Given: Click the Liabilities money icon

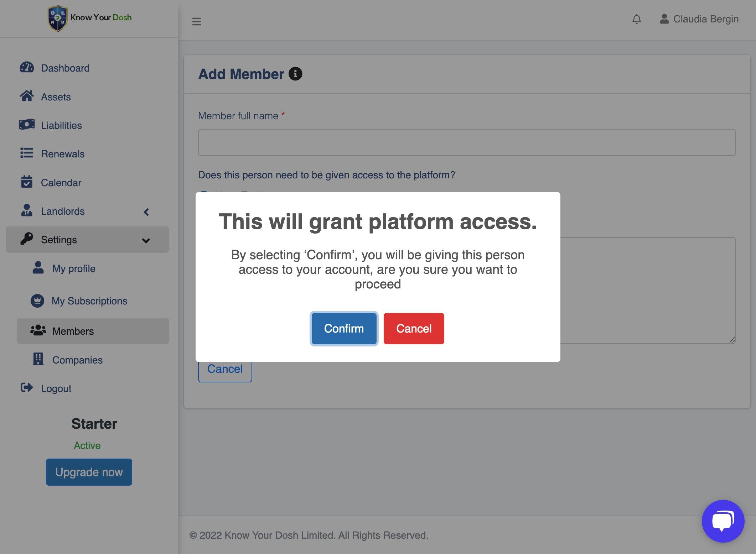Looking at the screenshot, I should pyautogui.click(x=27, y=125).
